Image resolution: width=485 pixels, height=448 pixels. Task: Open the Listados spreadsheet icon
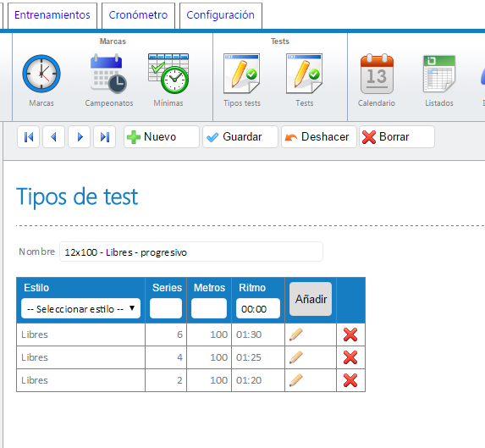tap(439, 74)
